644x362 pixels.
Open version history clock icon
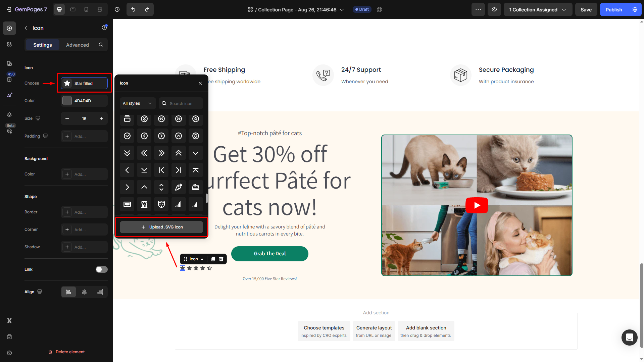(x=117, y=9)
